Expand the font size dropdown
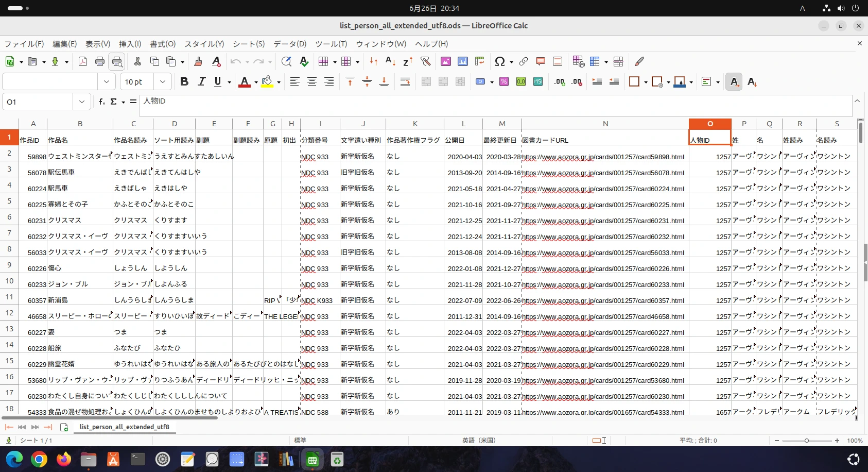Image resolution: width=868 pixels, height=472 pixels. point(163,82)
